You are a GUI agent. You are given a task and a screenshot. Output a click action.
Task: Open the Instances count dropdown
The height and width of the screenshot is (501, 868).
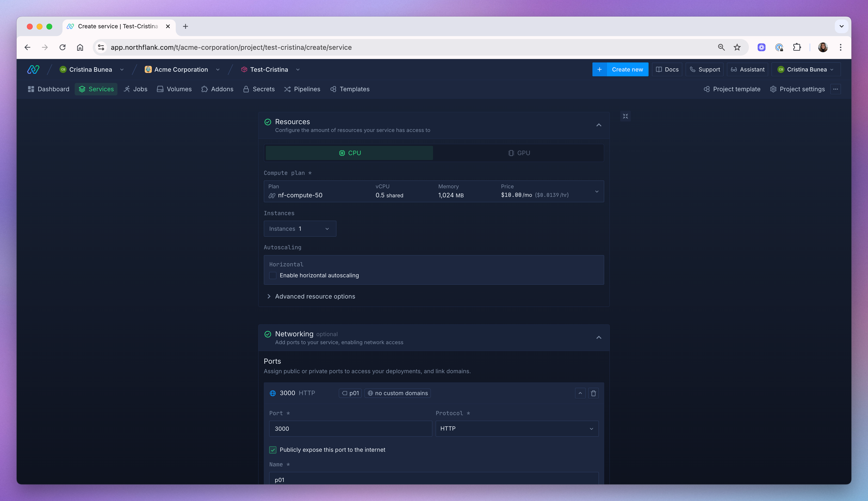(300, 229)
